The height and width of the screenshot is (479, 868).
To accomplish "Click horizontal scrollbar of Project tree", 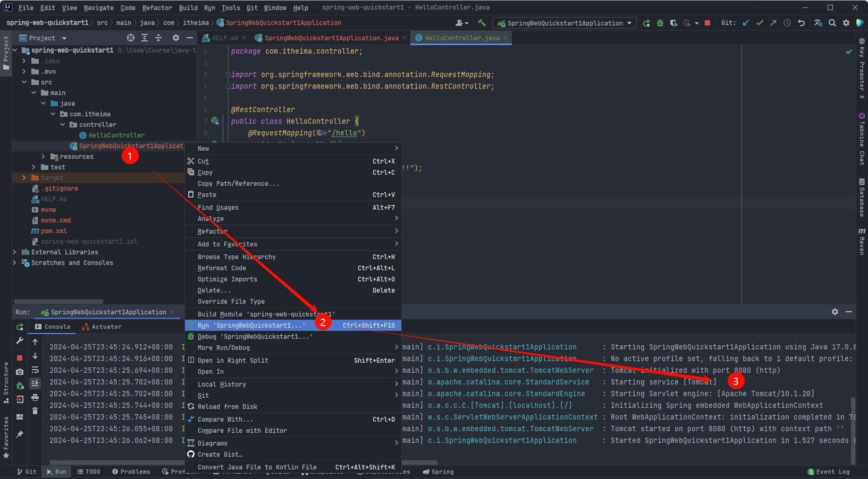I will tap(58, 301).
